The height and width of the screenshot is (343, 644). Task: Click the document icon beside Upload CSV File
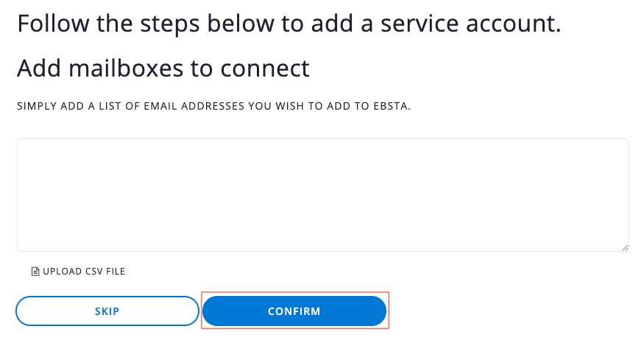(x=35, y=272)
